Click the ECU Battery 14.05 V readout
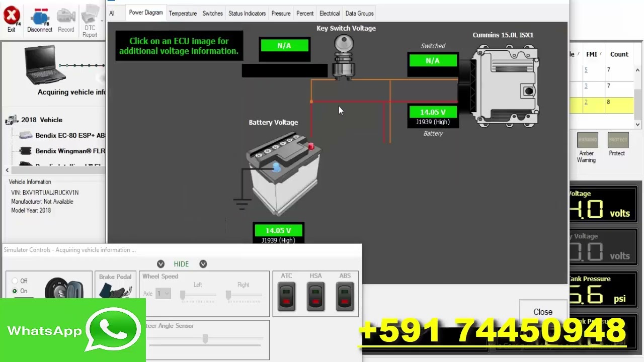The width and height of the screenshot is (644, 362). [x=433, y=112]
